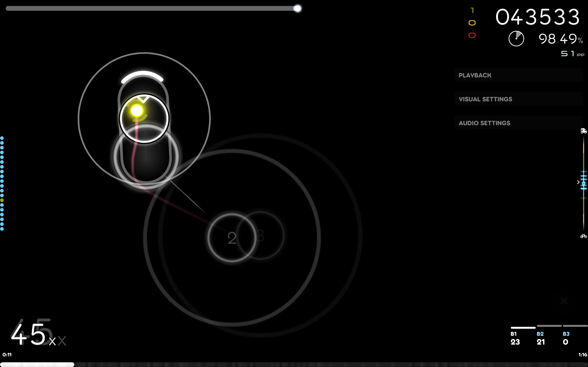Expand the AUDIO SETTINGS section

(484, 123)
